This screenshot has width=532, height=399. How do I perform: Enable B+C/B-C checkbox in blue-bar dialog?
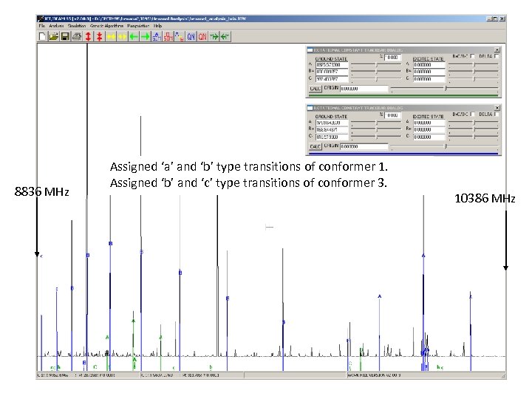click(472, 114)
